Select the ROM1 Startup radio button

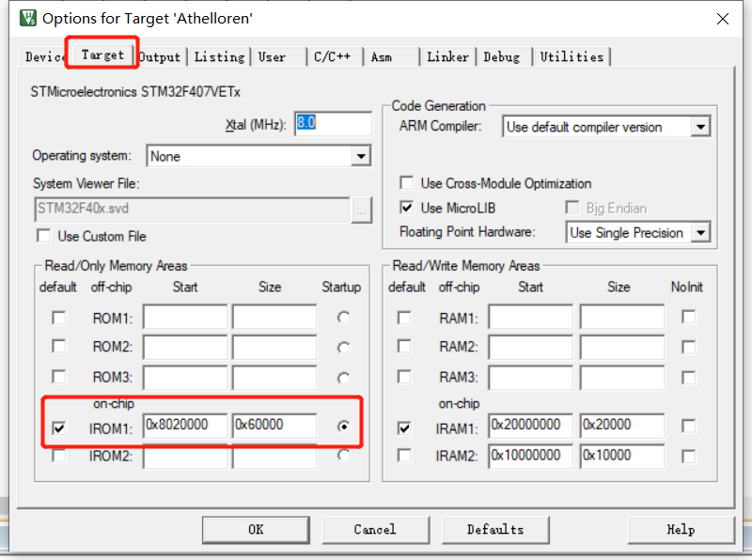341,318
